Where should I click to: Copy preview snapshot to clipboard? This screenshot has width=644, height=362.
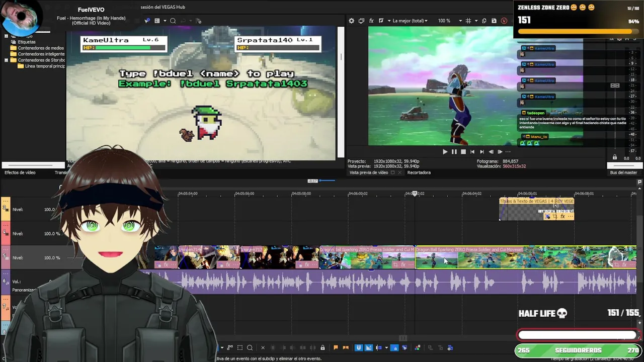[x=484, y=21]
